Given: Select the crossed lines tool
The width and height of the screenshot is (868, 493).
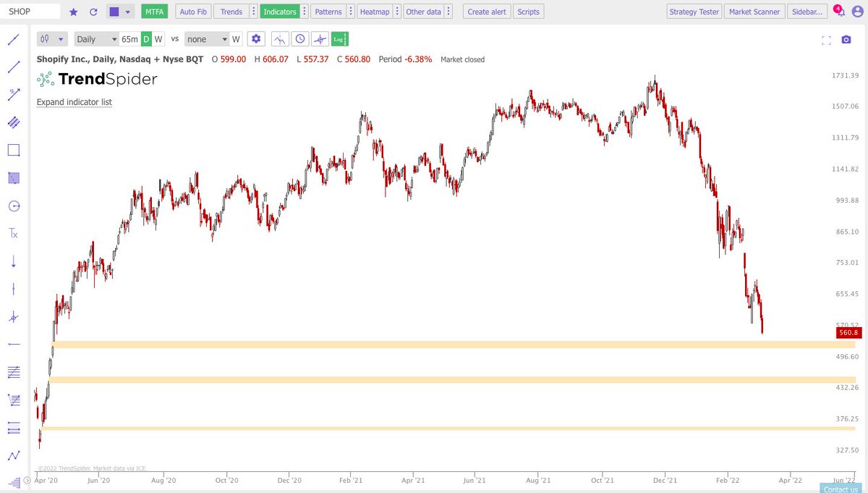Looking at the screenshot, I should [13, 316].
